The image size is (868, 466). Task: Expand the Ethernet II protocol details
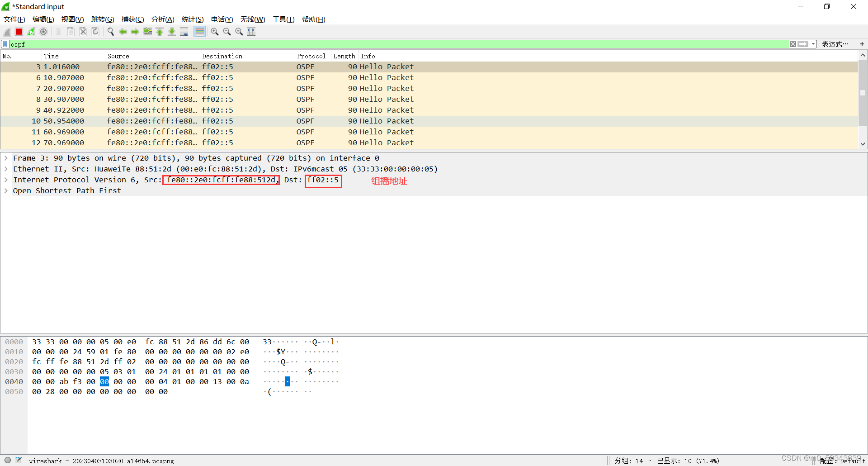tap(6, 169)
